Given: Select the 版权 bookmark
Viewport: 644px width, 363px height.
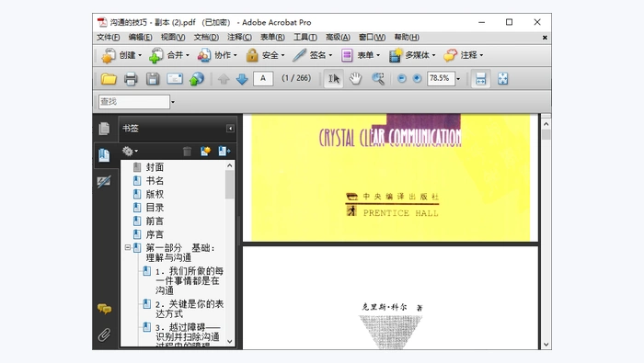Looking at the screenshot, I should [155, 194].
